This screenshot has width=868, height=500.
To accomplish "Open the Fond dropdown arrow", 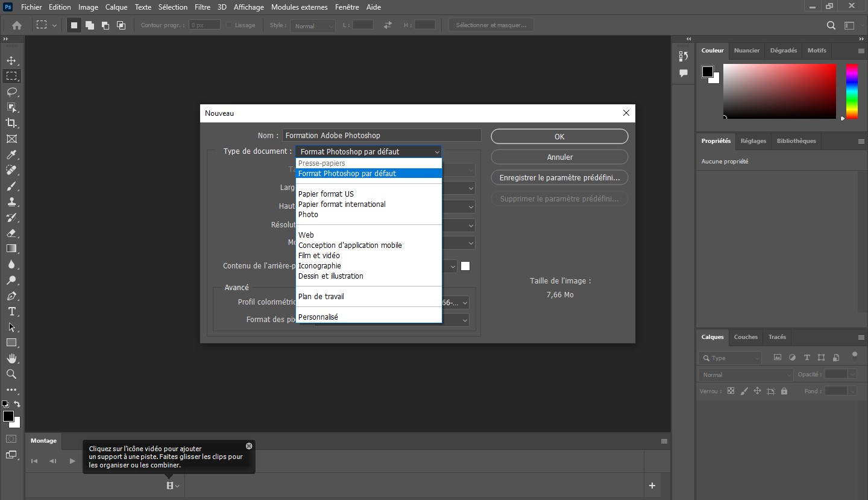I will [x=852, y=391].
